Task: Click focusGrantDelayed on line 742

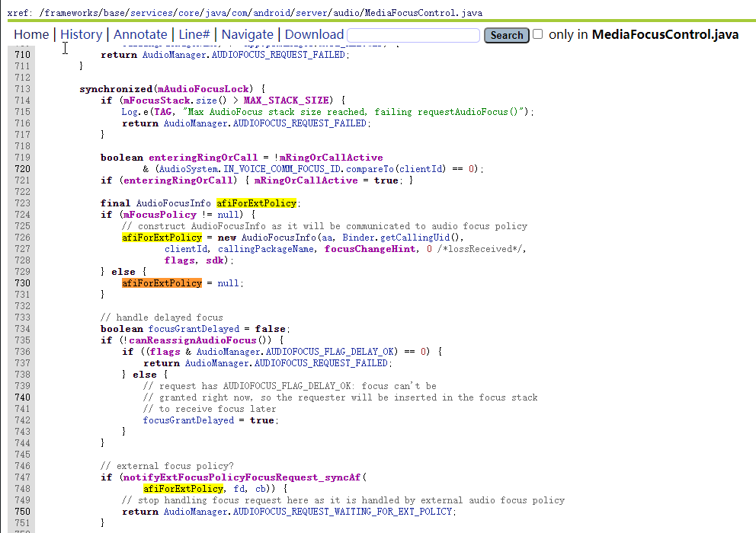Action: click(x=188, y=420)
